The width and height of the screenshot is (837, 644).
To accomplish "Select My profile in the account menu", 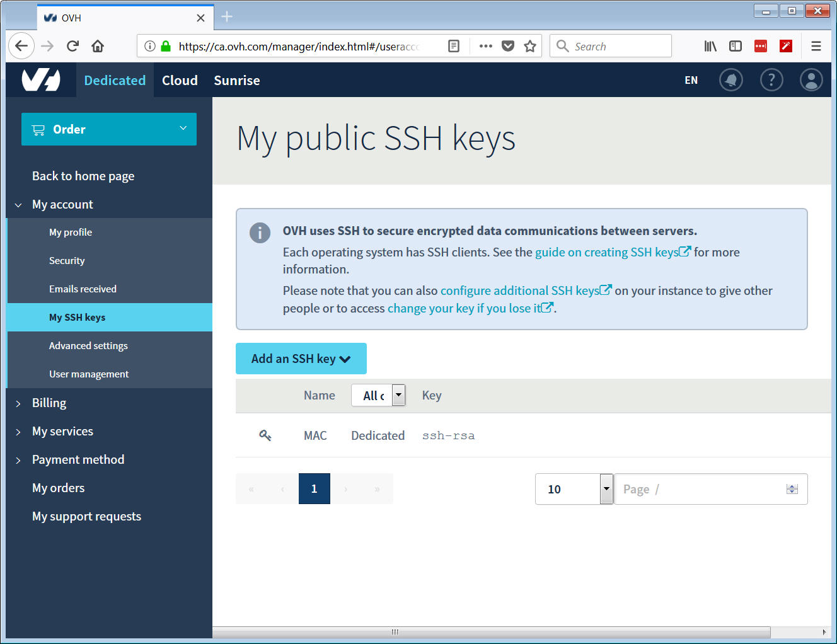I will [x=70, y=232].
